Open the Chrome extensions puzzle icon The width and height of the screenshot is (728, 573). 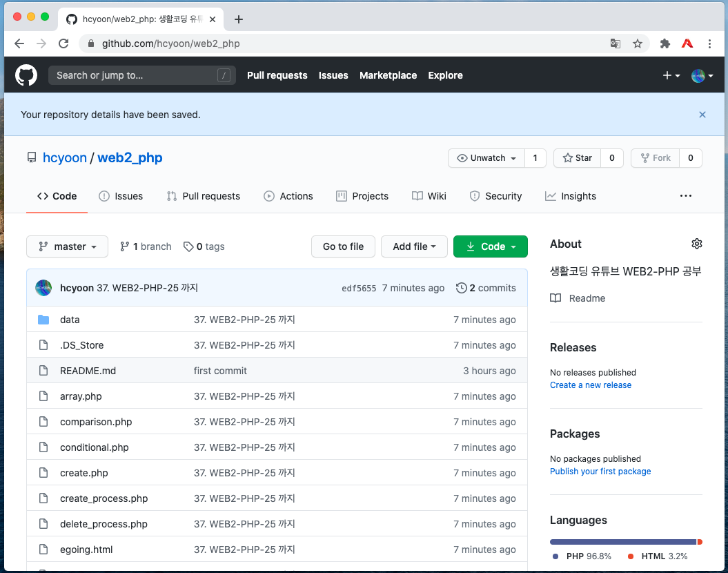tap(665, 43)
